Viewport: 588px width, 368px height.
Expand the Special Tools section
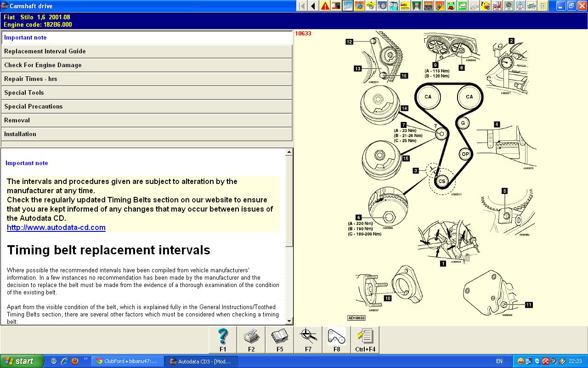pos(147,93)
